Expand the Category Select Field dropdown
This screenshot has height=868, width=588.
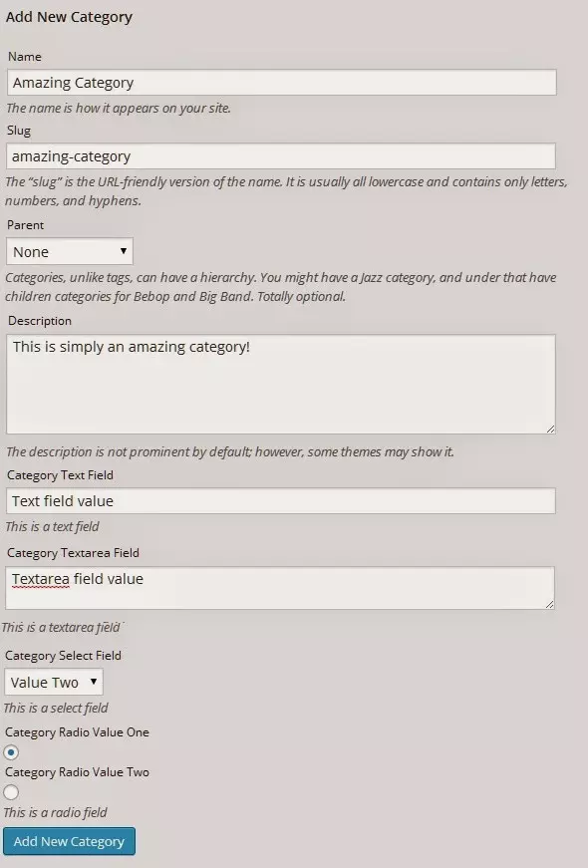(x=53, y=682)
